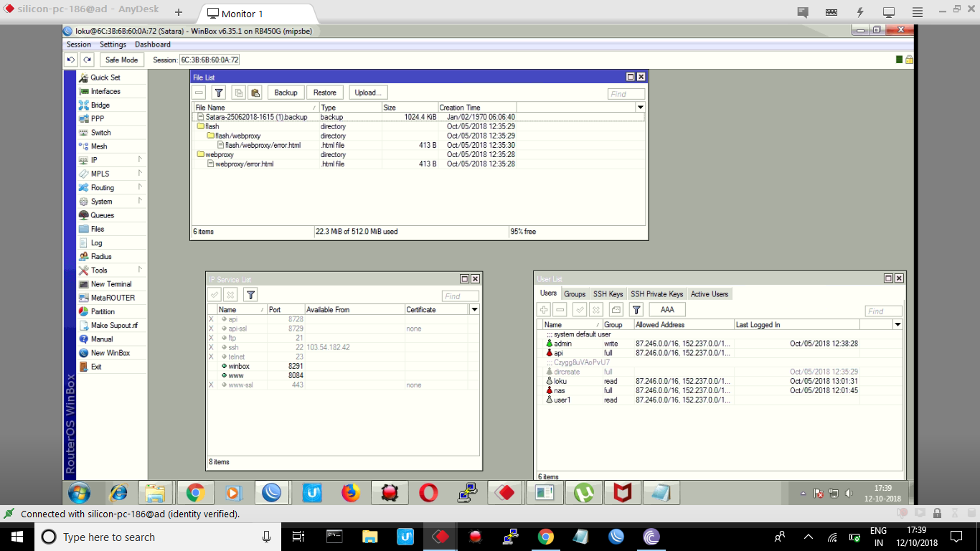This screenshot has height=551, width=980.
Task: Click the redo arrow icon in WinBox toolbar
Action: coord(87,60)
